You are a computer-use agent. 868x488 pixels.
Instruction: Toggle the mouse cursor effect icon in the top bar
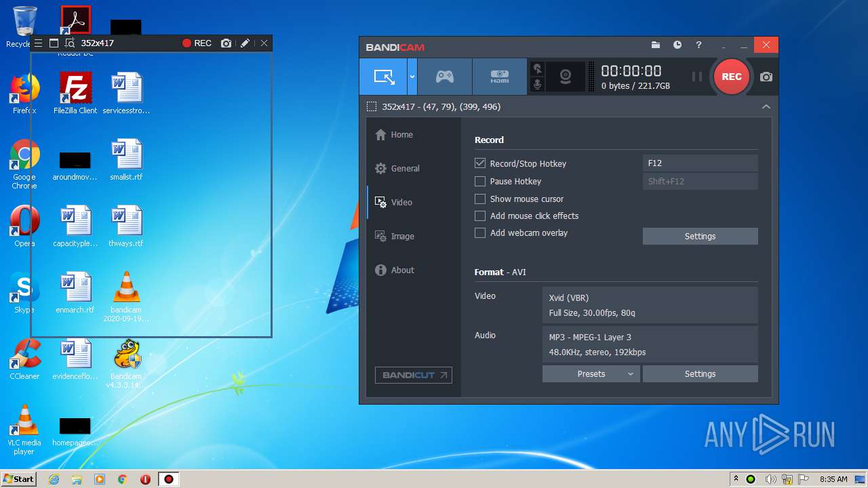point(538,68)
